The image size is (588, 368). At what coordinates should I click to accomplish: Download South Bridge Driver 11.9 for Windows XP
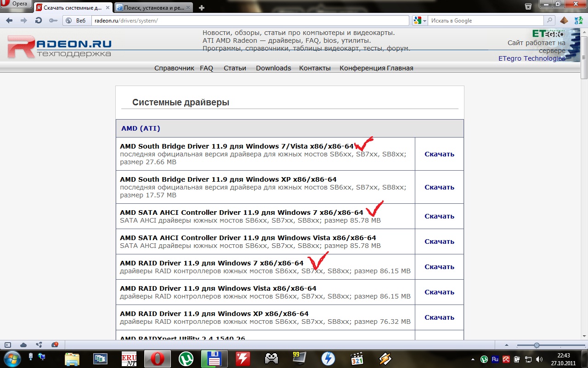[x=439, y=187]
